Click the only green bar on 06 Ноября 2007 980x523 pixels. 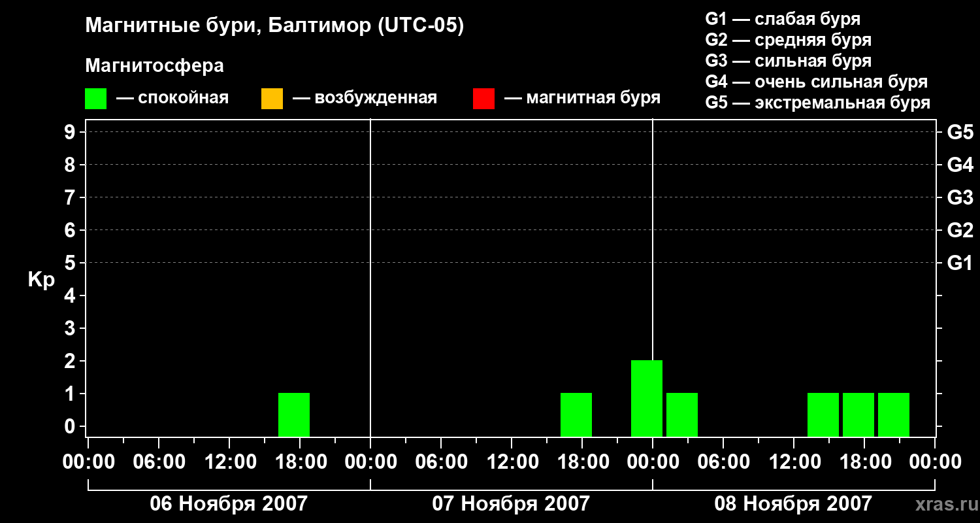(294, 414)
